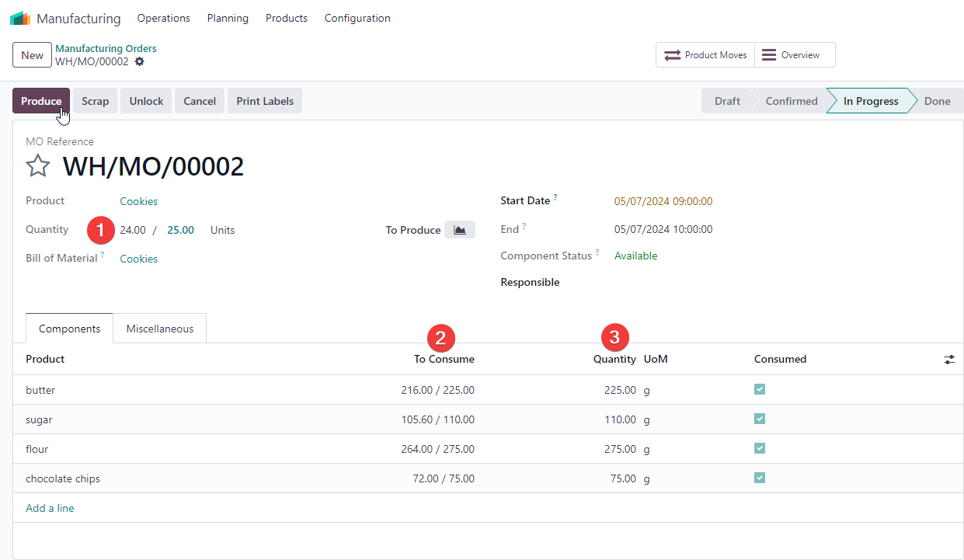Uncheck the Consumed checkbox for chocolate chips
The width and height of the screenshot is (964, 560).
(760, 478)
